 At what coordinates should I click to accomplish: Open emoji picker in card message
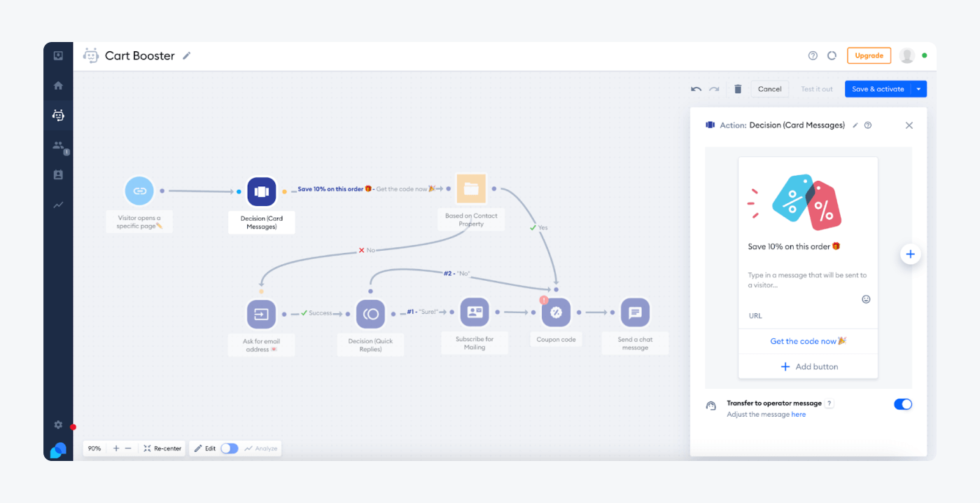tap(866, 299)
